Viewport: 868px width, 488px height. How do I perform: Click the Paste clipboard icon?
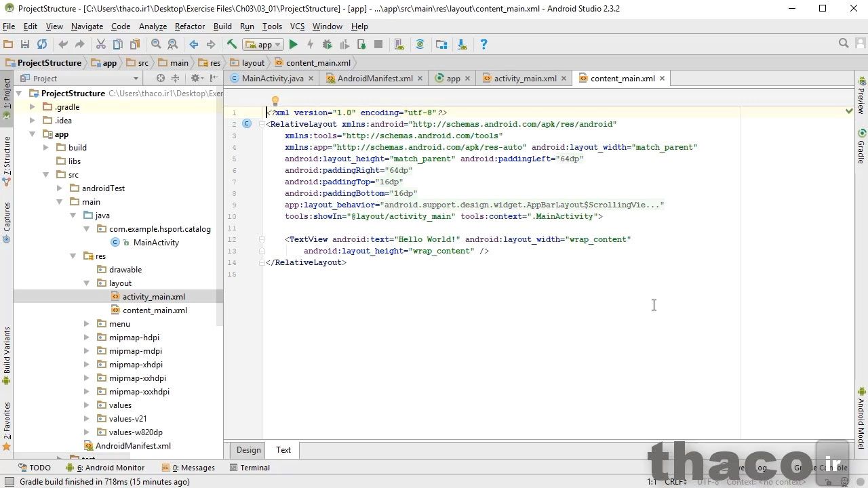click(135, 44)
